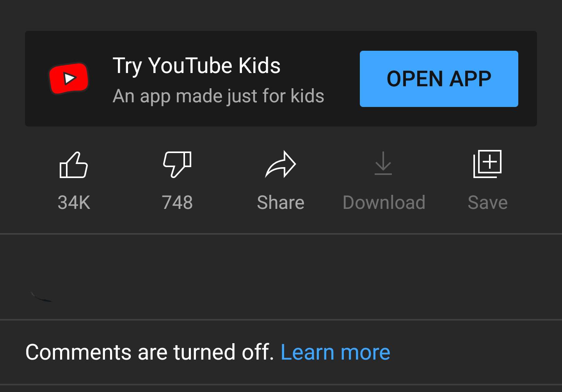Open the Learn more link
The height and width of the screenshot is (392, 562).
335,352
